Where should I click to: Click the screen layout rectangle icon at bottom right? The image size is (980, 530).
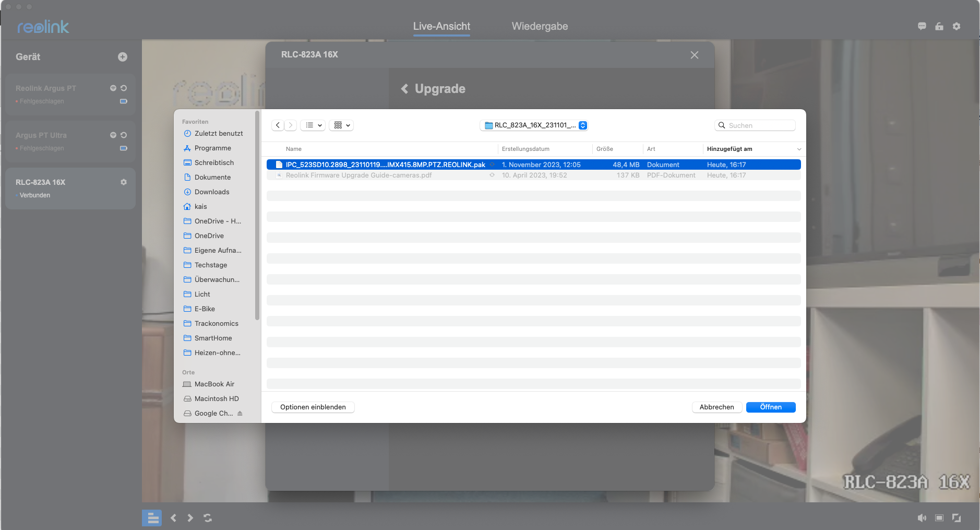click(x=939, y=518)
